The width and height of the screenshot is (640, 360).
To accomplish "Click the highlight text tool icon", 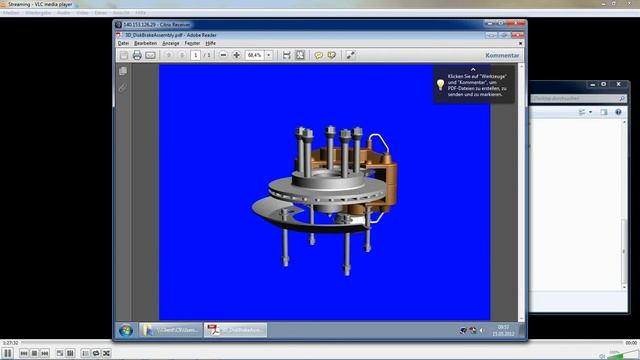I will [331, 55].
